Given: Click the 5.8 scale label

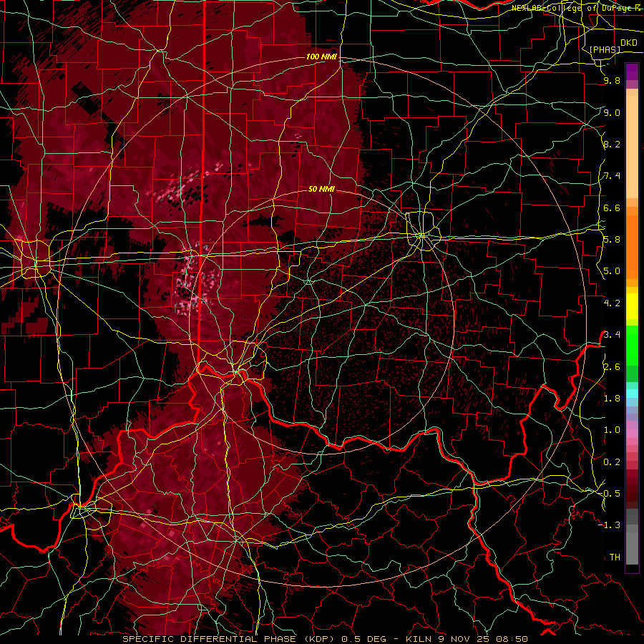Looking at the screenshot, I should [x=612, y=240].
